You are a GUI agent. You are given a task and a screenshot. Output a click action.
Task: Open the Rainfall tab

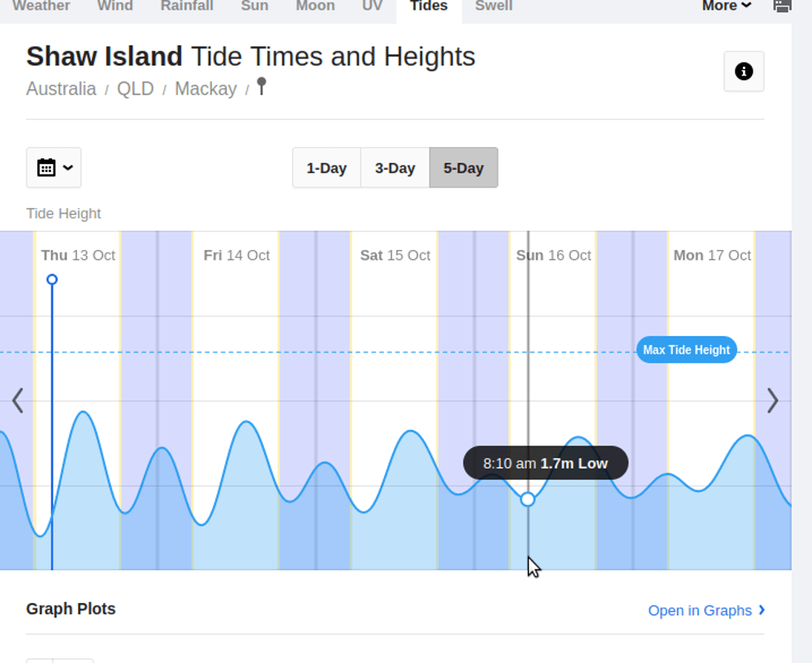187,6
